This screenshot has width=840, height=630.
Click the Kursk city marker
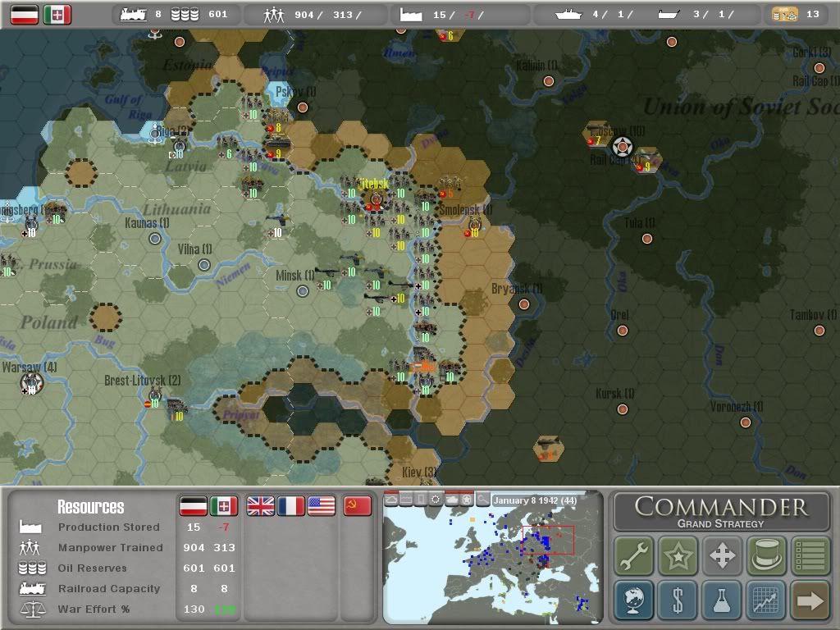(623, 409)
